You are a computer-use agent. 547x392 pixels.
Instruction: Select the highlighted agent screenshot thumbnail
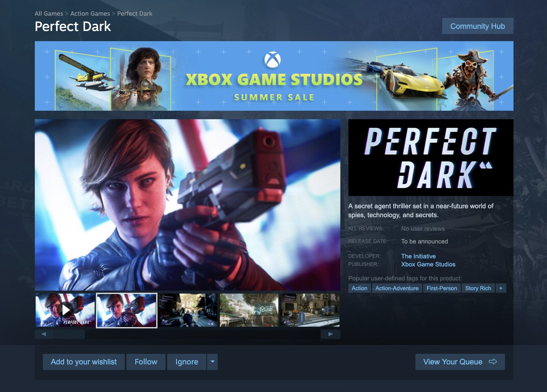click(127, 310)
